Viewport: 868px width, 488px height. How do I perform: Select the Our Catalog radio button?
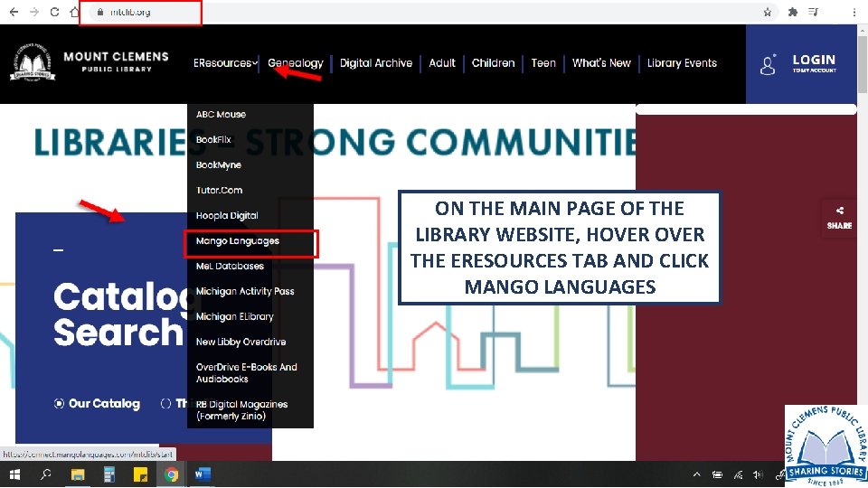[x=59, y=403]
